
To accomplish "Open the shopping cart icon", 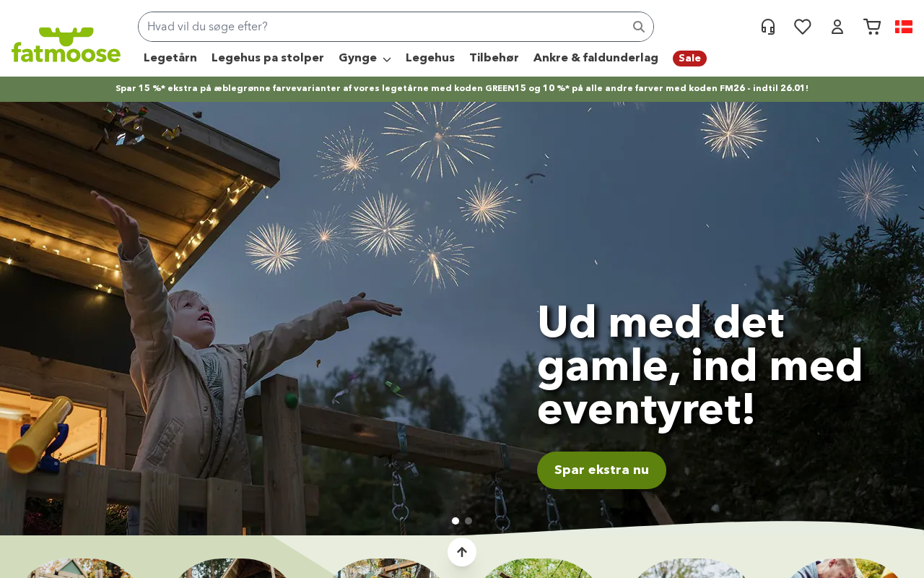I will (872, 27).
